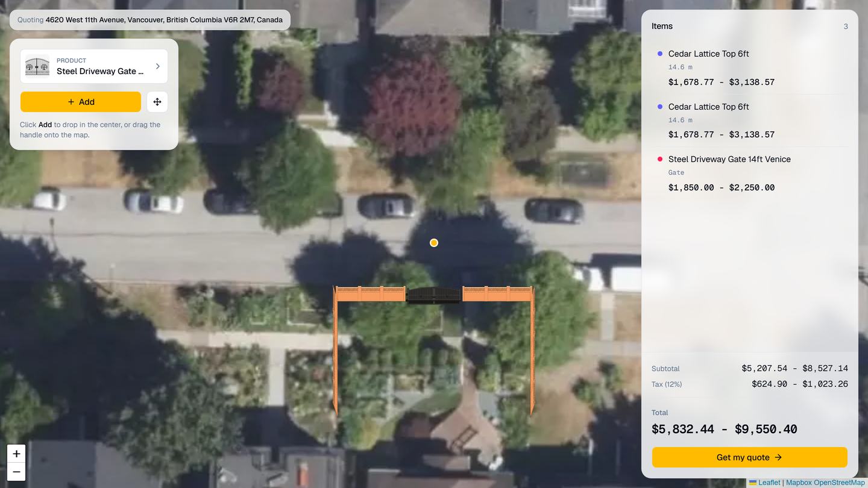This screenshot has height=488, width=868.
Task: Click the quoting address text
Action: tap(164, 20)
